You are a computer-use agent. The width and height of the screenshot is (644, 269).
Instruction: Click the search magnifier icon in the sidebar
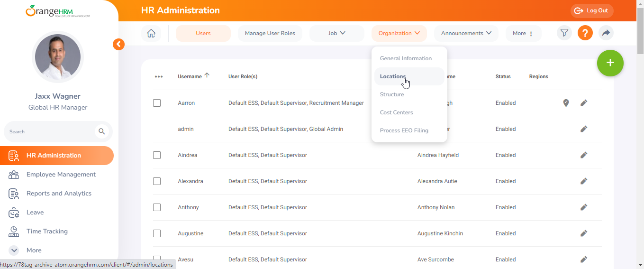[x=101, y=131]
